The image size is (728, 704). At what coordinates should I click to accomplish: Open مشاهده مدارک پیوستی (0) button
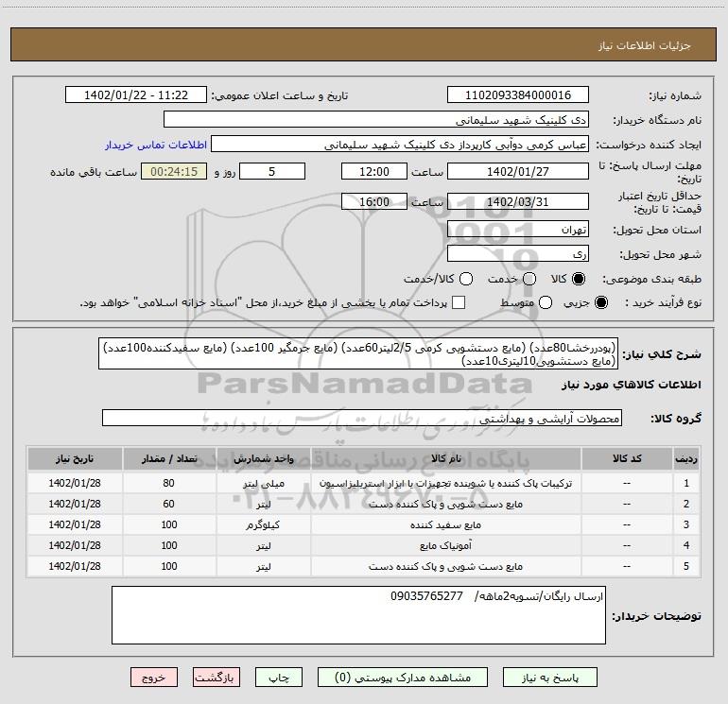pyautogui.click(x=403, y=678)
